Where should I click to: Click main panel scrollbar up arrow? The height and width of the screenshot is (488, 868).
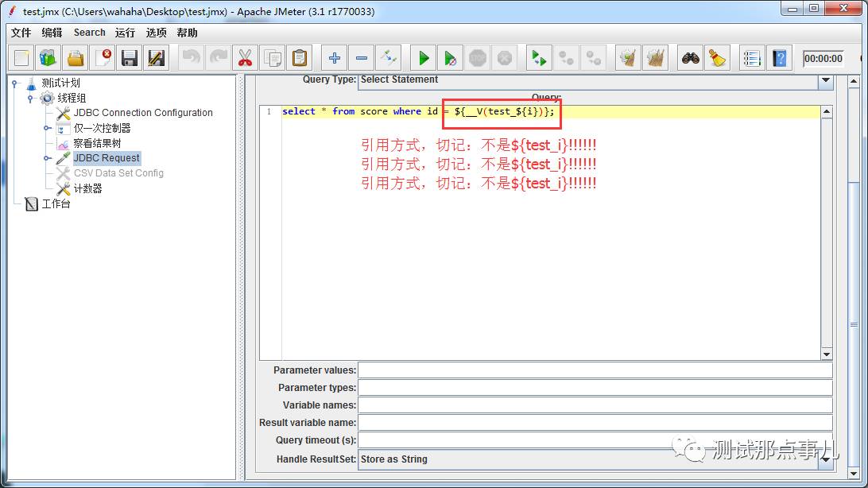click(x=854, y=83)
